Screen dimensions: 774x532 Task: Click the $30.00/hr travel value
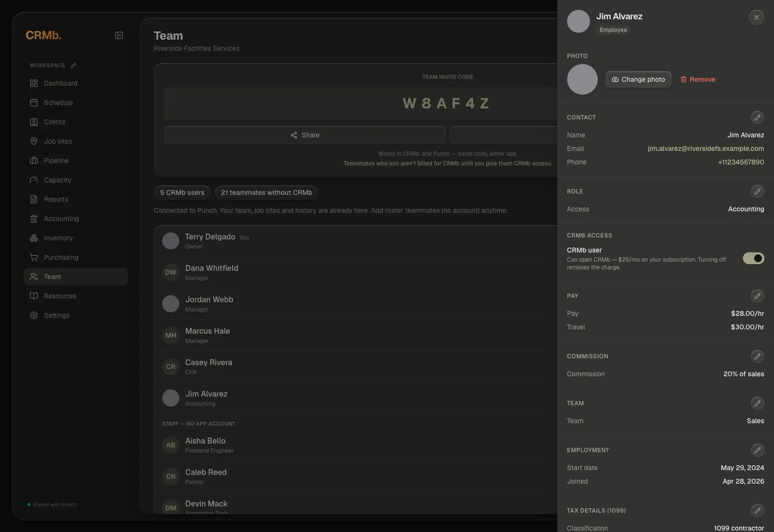click(x=747, y=327)
